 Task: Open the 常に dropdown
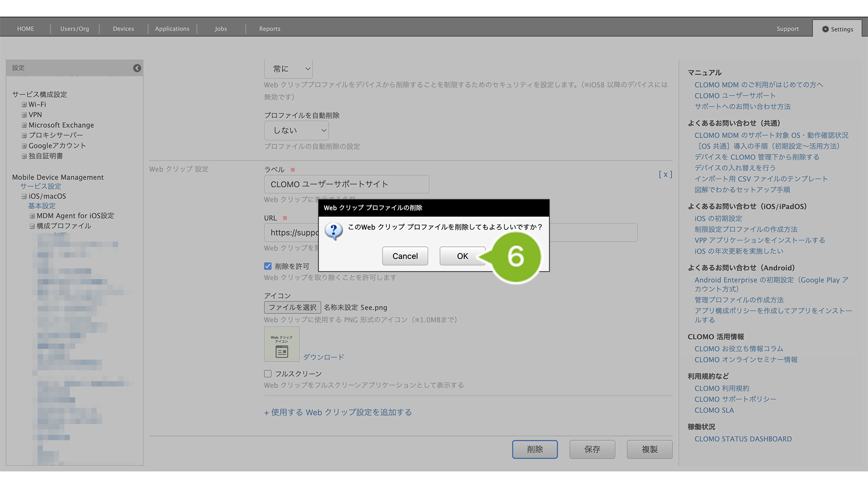289,69
